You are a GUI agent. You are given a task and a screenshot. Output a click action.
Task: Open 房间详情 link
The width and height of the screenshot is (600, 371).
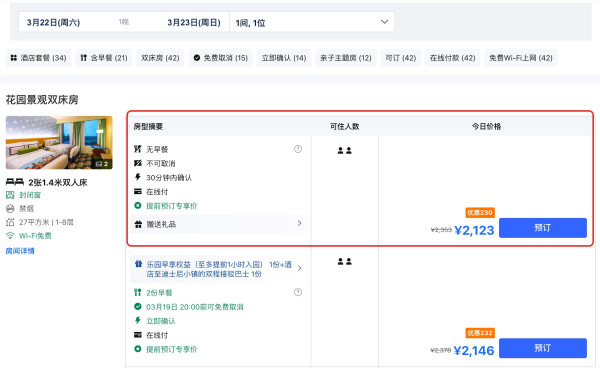(x=20, y=251)
